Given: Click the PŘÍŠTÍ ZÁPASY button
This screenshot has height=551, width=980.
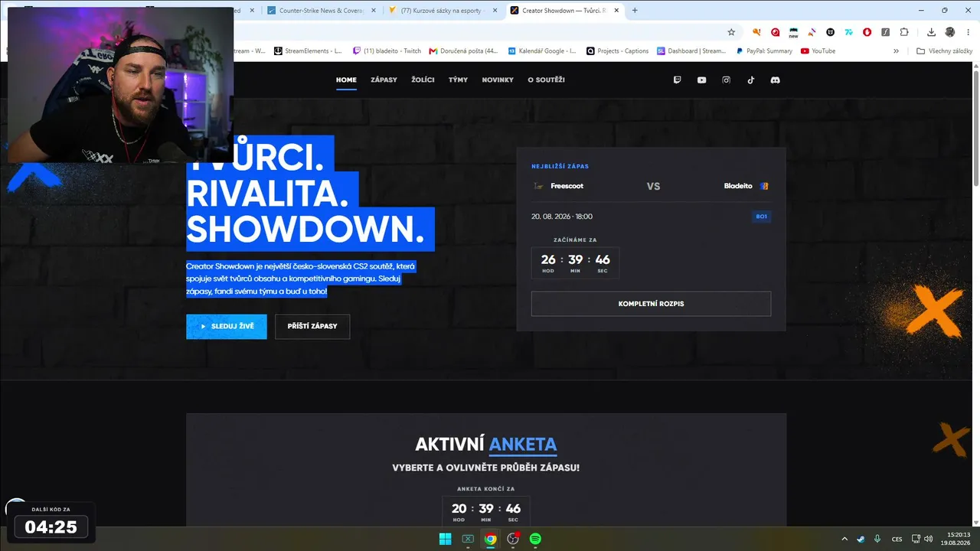Looking at the screenshot, I should click(x=312, y=326).
